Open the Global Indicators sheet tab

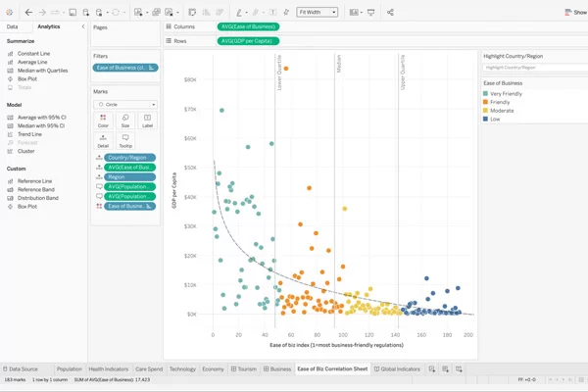(400, 368)
